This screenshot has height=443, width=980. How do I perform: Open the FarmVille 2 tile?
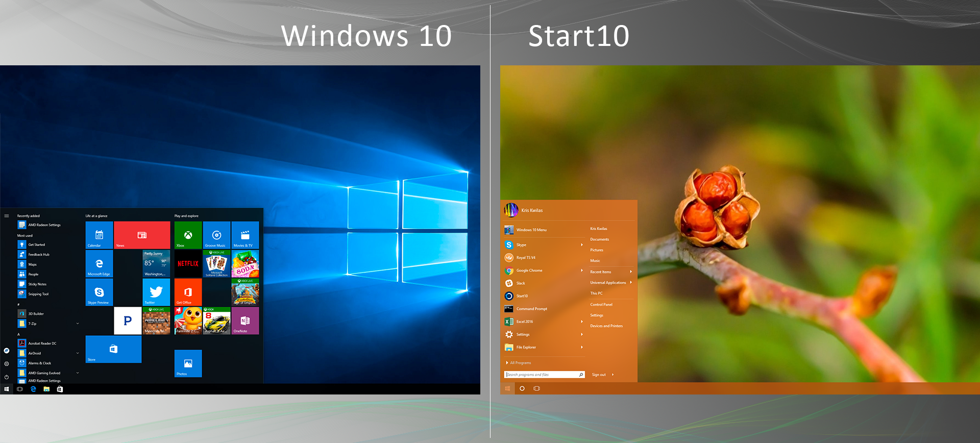click(x=188, y=321)
